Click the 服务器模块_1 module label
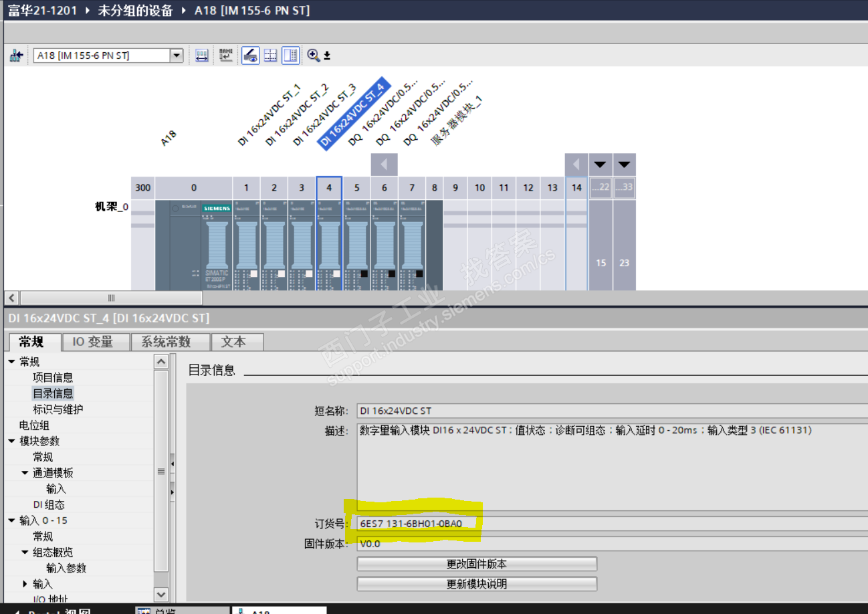This screenshot has width=868, height=614. [x=457, y=120]
